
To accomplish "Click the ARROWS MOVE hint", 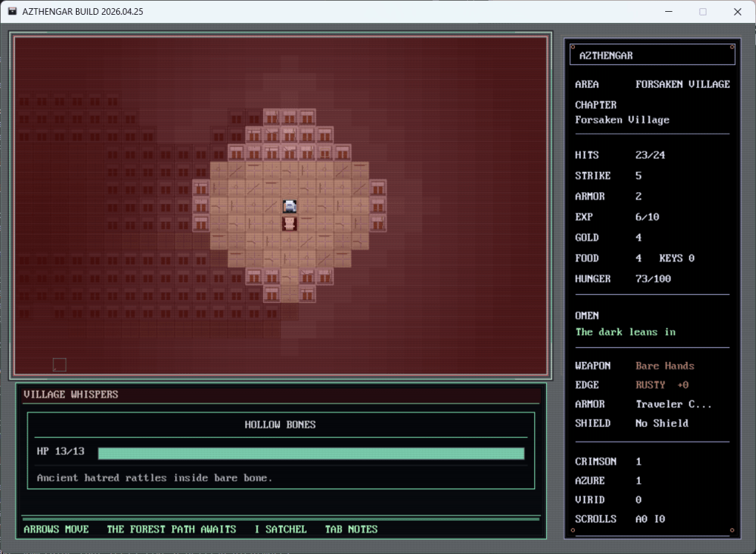I will point(56,529).
